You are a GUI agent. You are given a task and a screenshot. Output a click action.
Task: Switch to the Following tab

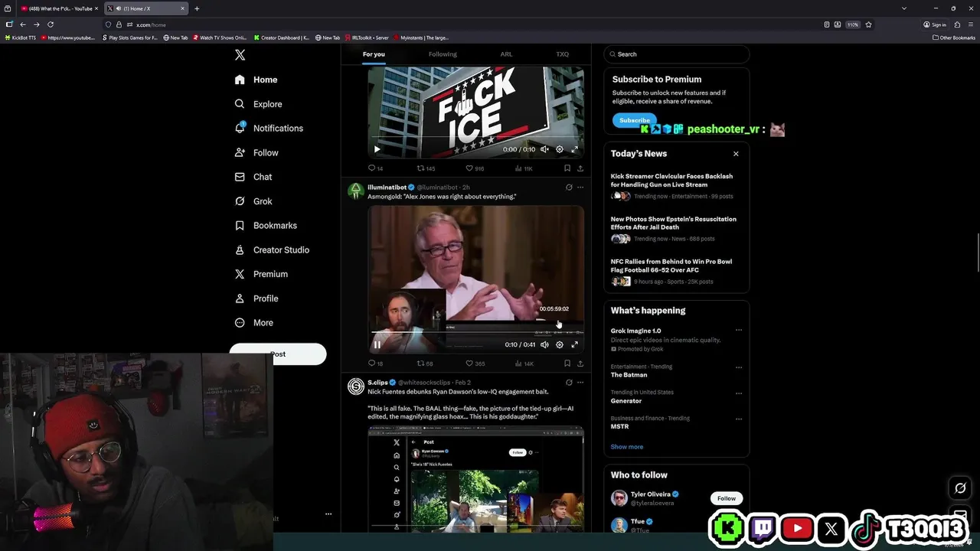coord(443,54)
